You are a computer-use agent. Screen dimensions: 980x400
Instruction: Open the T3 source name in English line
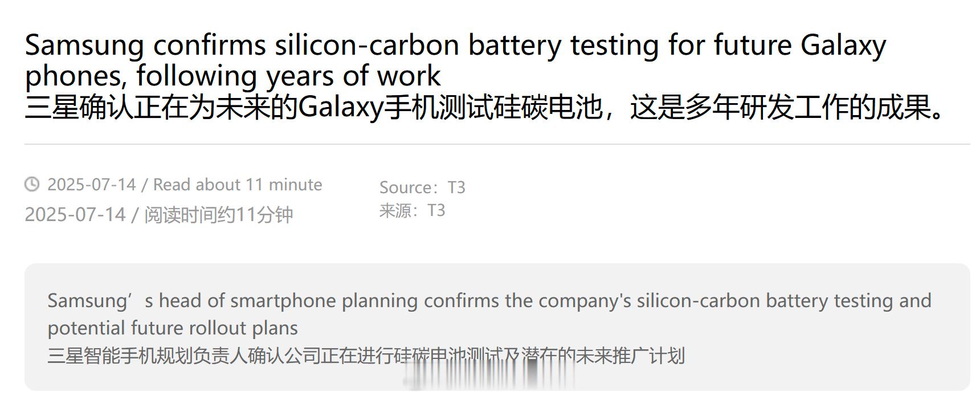point(456,187)
